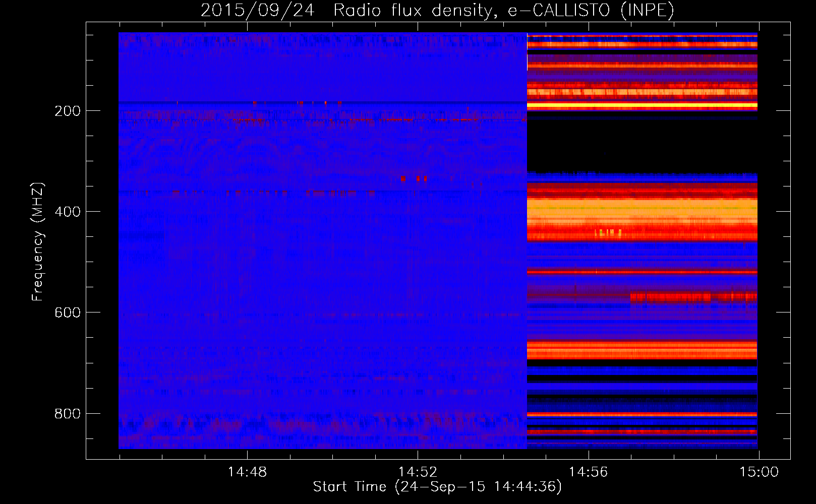Screen dimensions: 816x504
Task: Click the 800 frequency tick label
Action: pyautogui.click(x=67, y=414)
